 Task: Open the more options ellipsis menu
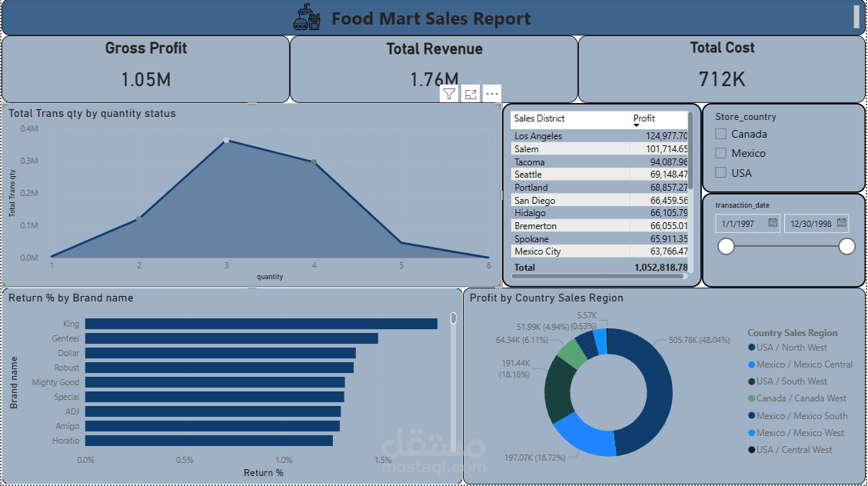pyautogui.click(x=491, y=94)
